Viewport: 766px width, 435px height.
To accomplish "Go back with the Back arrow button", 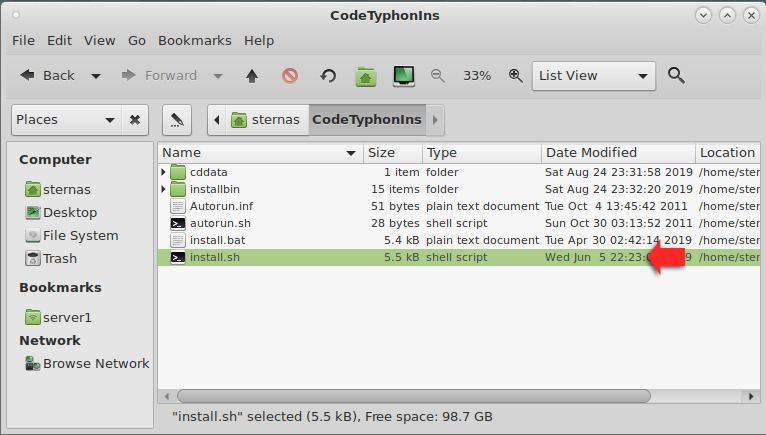I will (47, 76).
